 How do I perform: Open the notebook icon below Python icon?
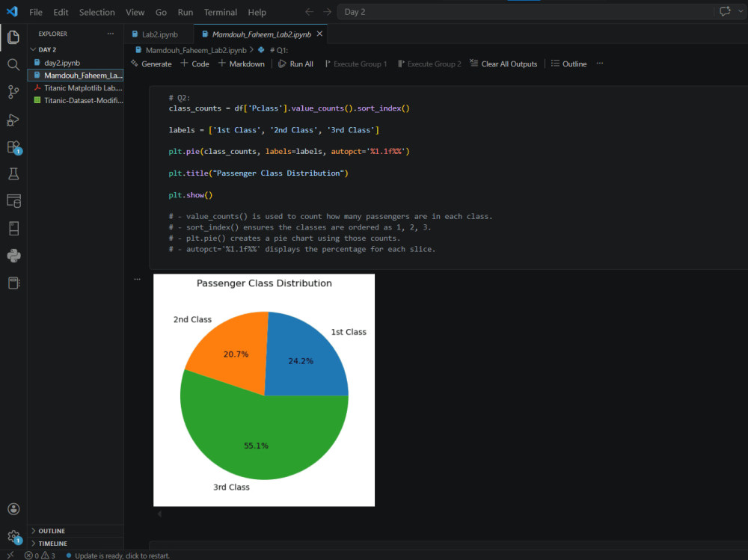point(13,283)
